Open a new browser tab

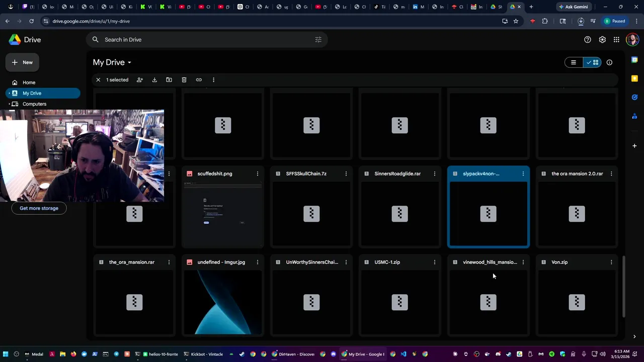click(531, 7)
